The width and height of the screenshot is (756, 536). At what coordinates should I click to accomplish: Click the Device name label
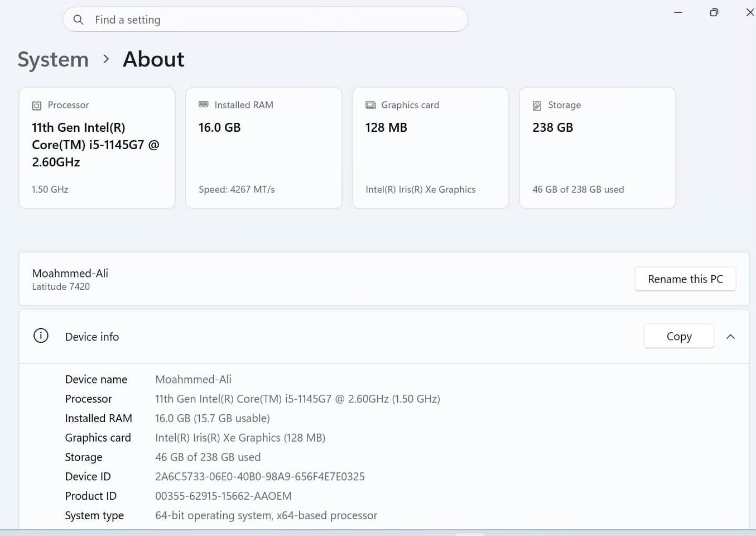[x=96, y=379]
